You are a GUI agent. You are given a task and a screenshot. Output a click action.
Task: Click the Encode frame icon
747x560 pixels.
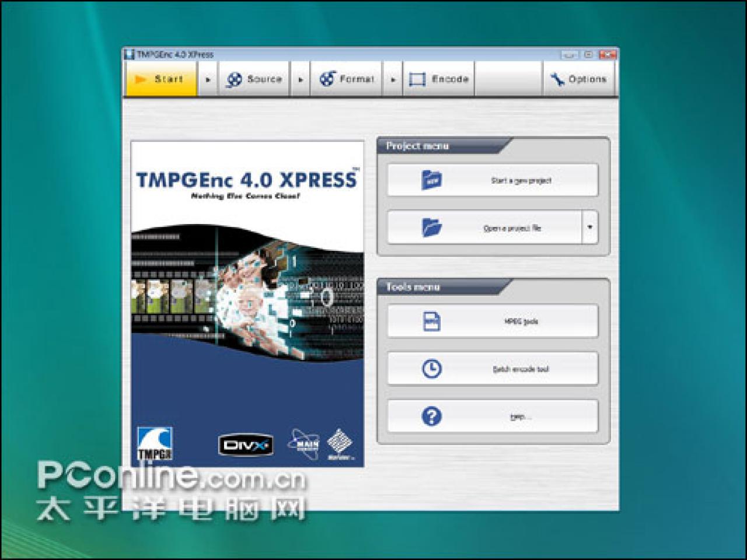(x=417, y=80)
